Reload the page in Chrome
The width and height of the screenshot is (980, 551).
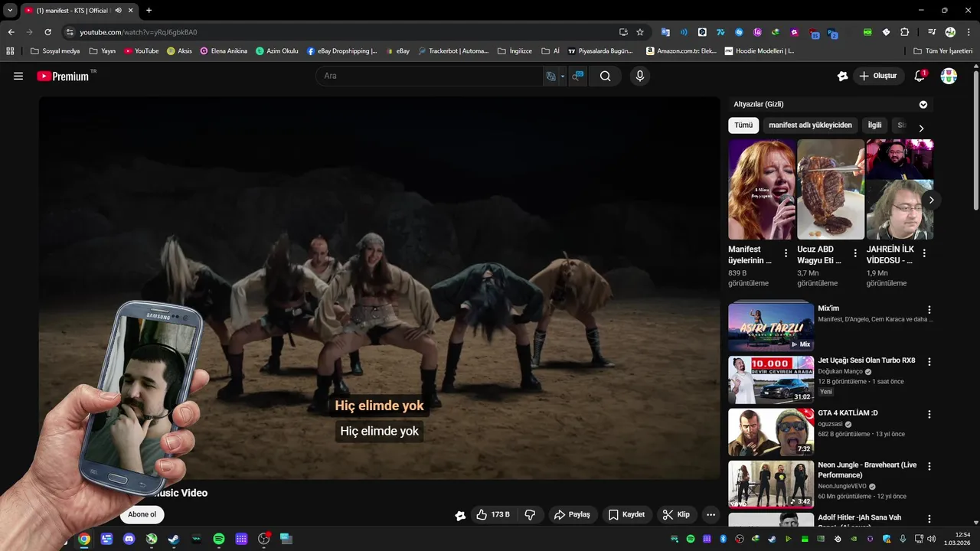tap(47, 32)
